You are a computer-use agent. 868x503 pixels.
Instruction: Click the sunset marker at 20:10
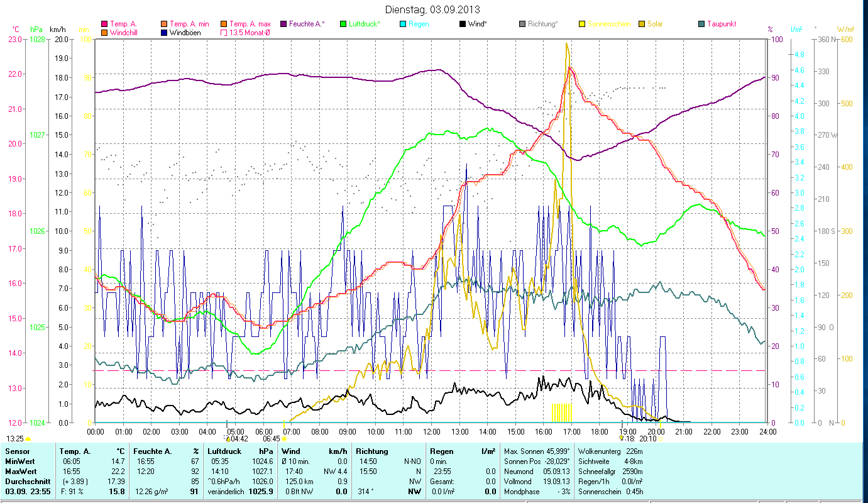[x=659, y=438]
